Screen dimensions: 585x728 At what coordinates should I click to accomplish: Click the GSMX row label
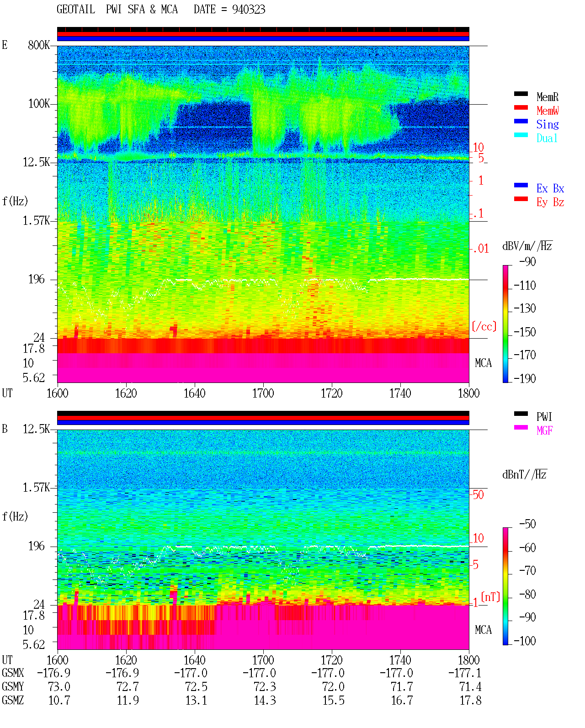[13, 673]
